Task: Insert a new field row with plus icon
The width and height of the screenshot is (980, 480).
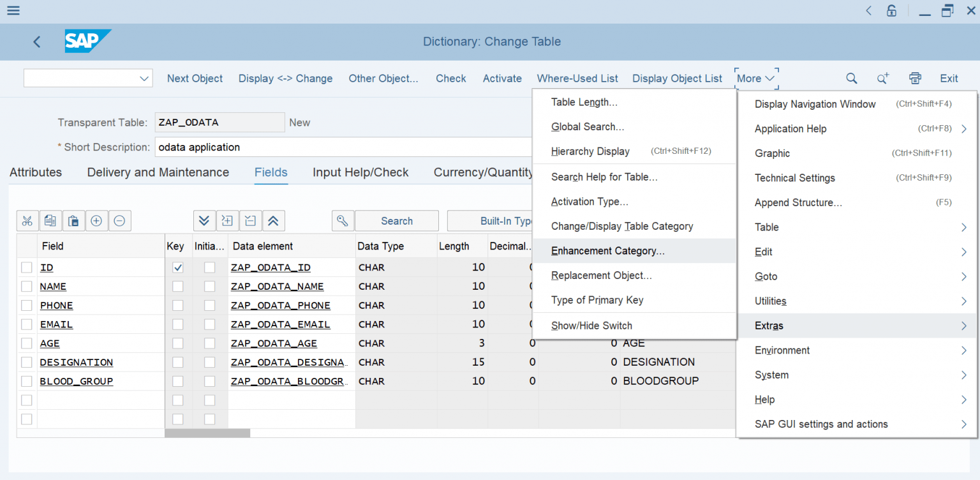Action: click(96, 220)
